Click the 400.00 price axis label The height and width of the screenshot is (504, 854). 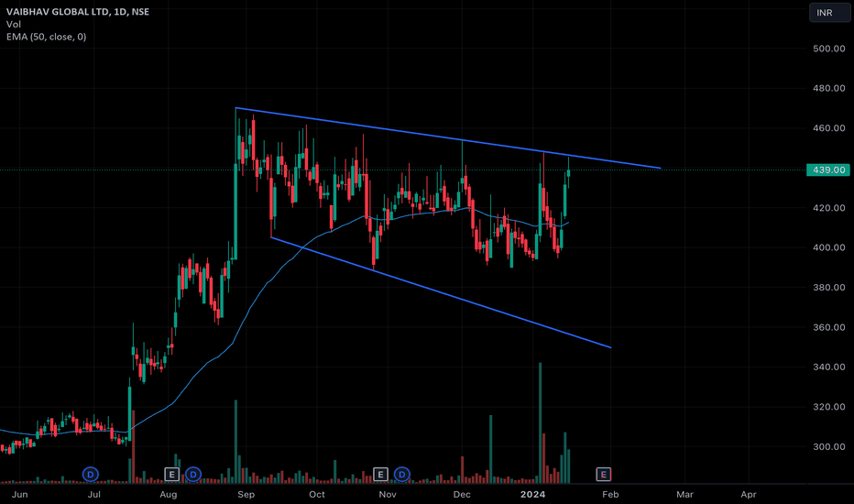829,247
